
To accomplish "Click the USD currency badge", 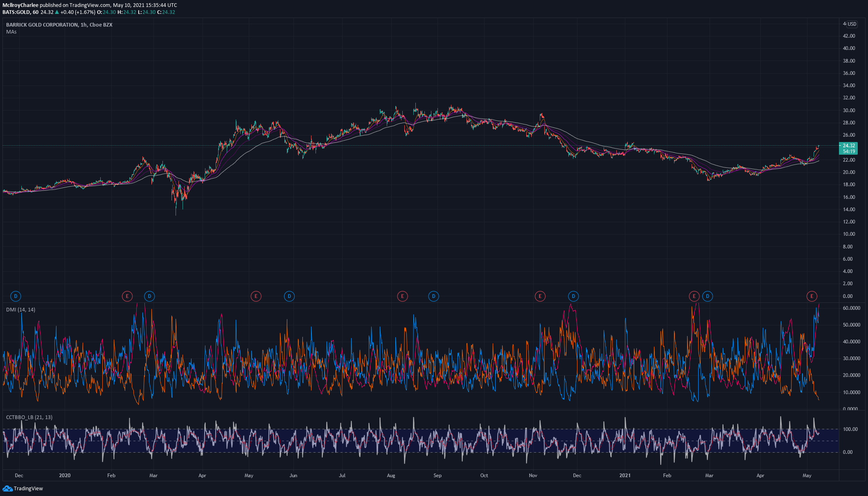I will pyautogui.click(x=852, y=24).
